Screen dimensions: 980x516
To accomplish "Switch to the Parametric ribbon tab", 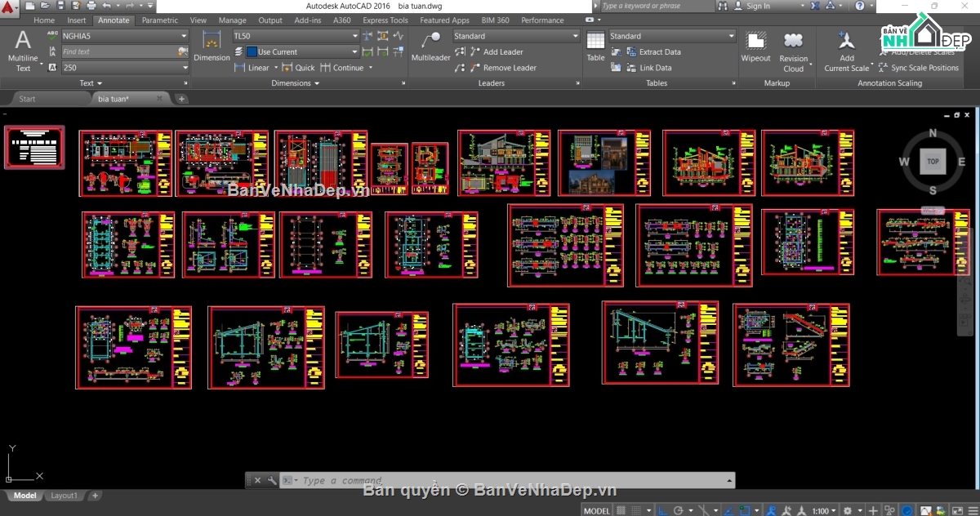I will tap(159, 20).
